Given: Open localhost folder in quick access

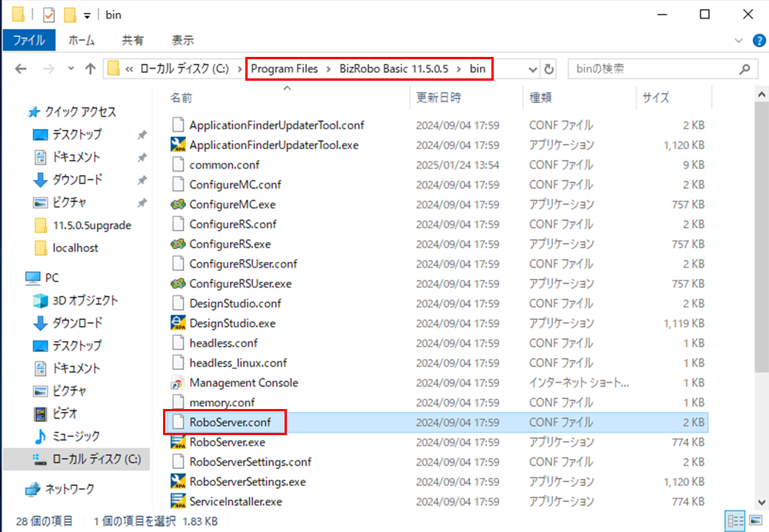Looking at the screenshot, I should click(x=66, y=248).
